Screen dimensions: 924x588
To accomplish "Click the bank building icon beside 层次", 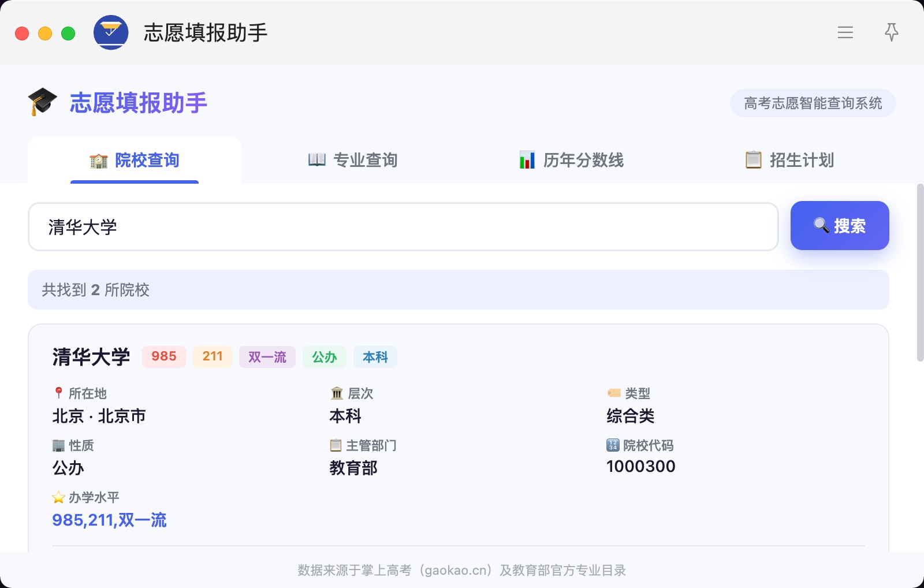I will coord(337,393).
